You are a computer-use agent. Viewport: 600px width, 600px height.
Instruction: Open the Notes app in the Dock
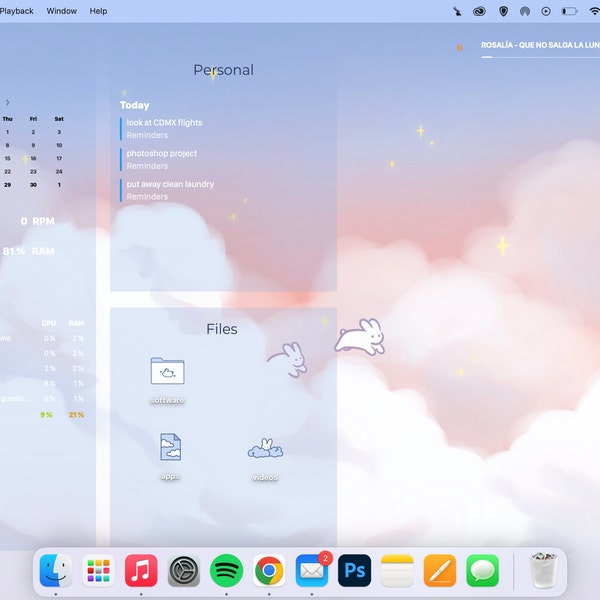[397, 571]
